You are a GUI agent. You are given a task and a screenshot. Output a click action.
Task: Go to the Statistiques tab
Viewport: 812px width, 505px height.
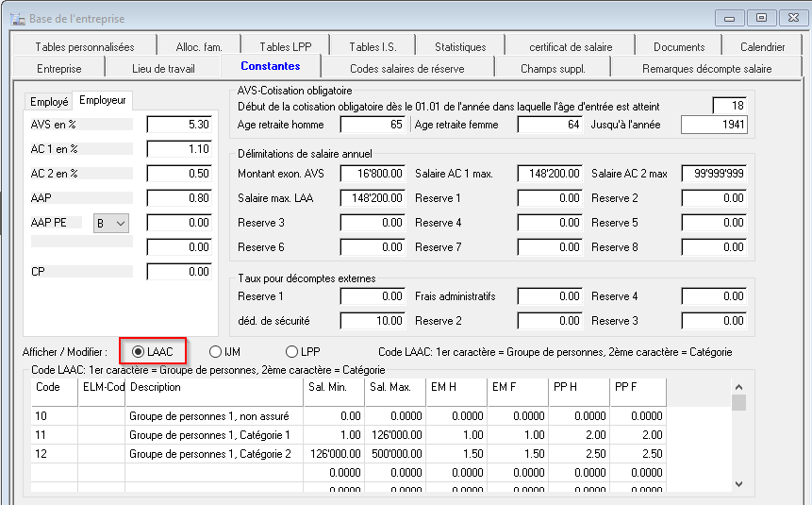[x=460, y=46]
